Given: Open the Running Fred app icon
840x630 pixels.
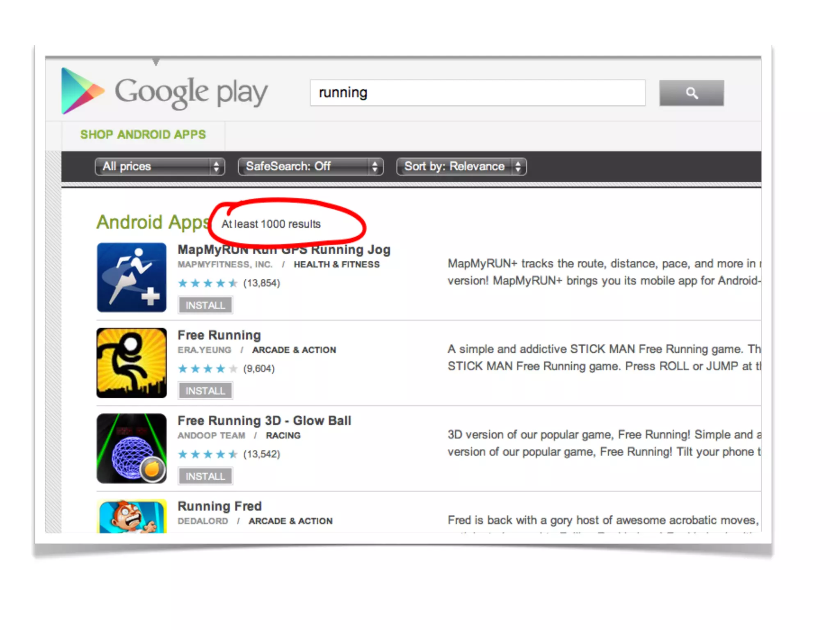Looking at the screenshot, I should 132,516.
